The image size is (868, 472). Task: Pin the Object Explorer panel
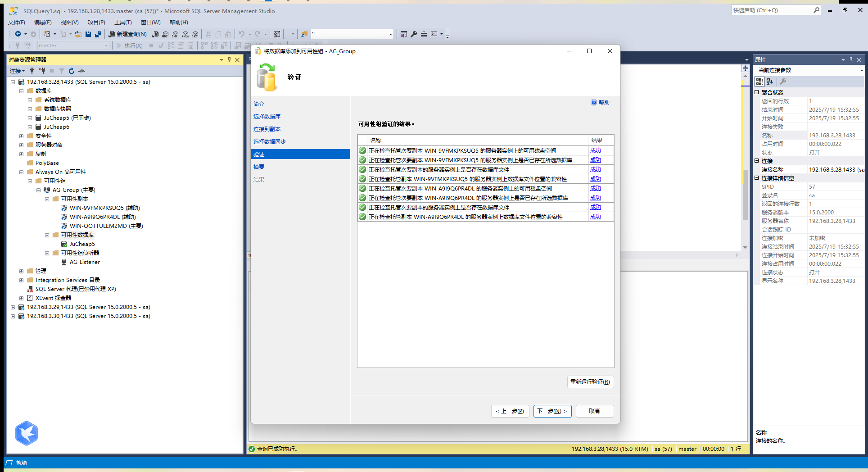(230, 59)
